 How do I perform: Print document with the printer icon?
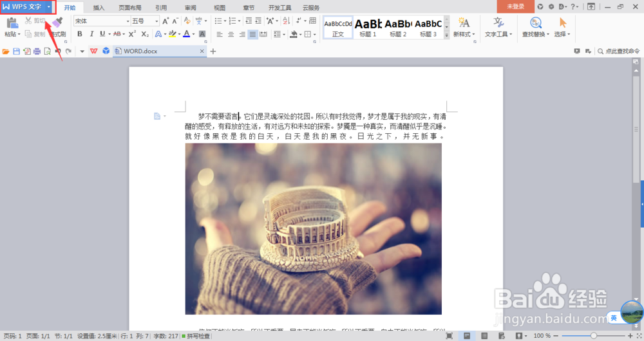coord(37,51)
